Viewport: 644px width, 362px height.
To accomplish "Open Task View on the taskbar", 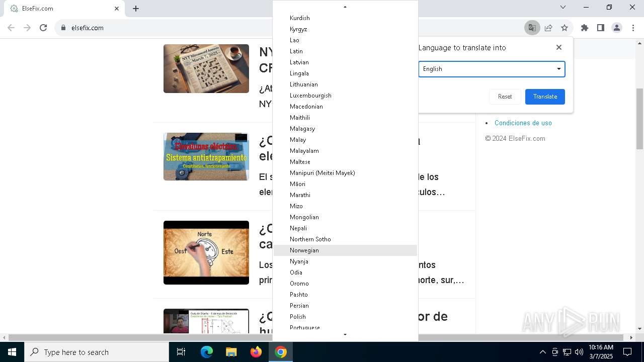I will pos(181,352).
